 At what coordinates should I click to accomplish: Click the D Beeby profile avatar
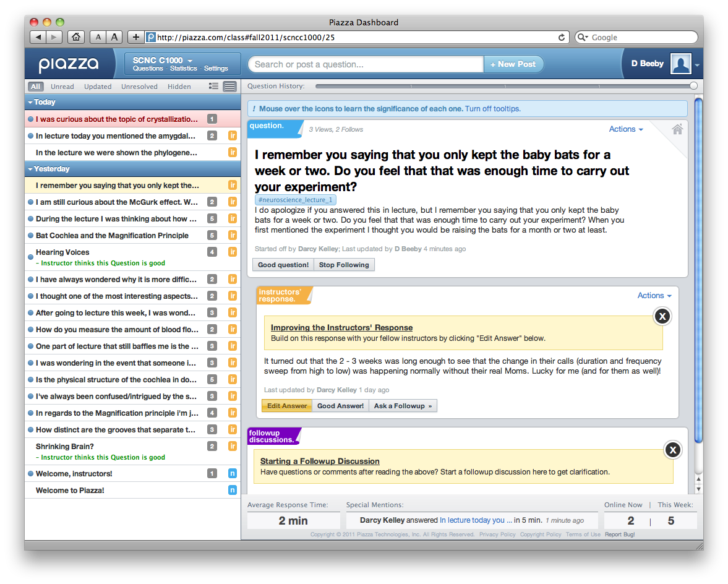680,64
